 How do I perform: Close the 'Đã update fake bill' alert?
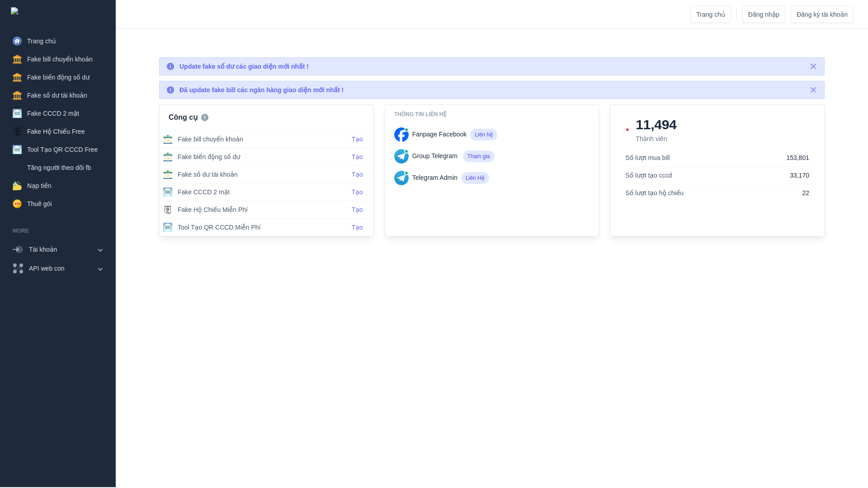coord(813,90)
